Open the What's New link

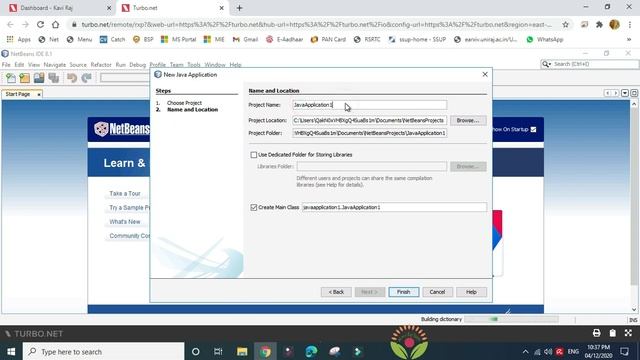125,222
